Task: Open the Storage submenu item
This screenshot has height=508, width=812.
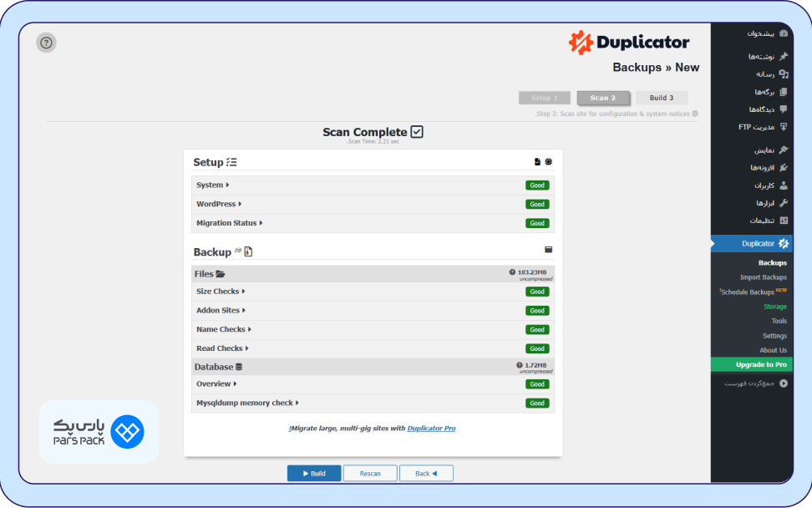Action: point(774,306)
